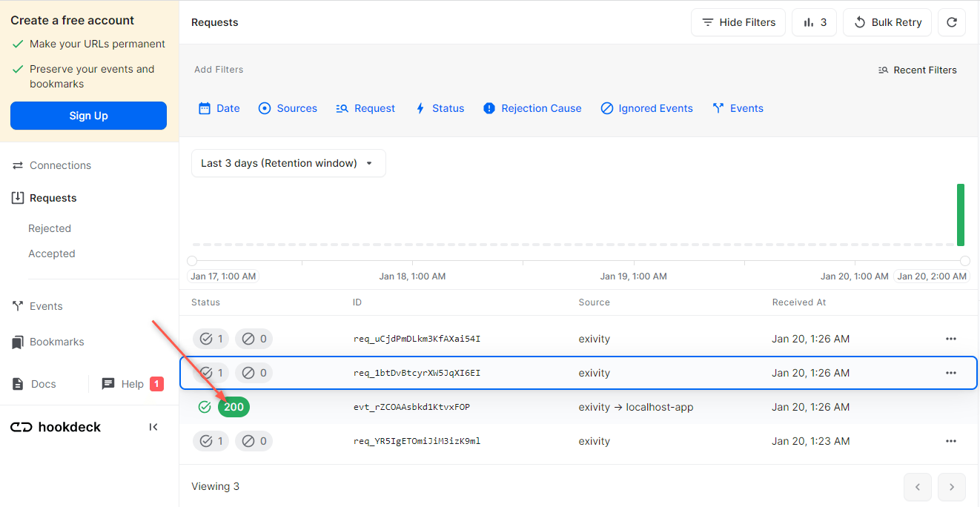
Task: Click the Sign Up button
Action: [x=88, y=116]
